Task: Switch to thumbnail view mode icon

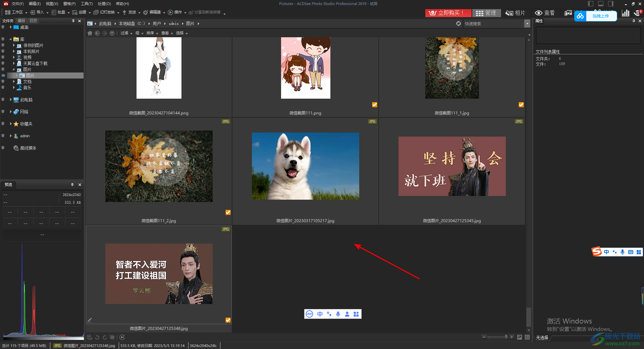Action: [520, 337]
